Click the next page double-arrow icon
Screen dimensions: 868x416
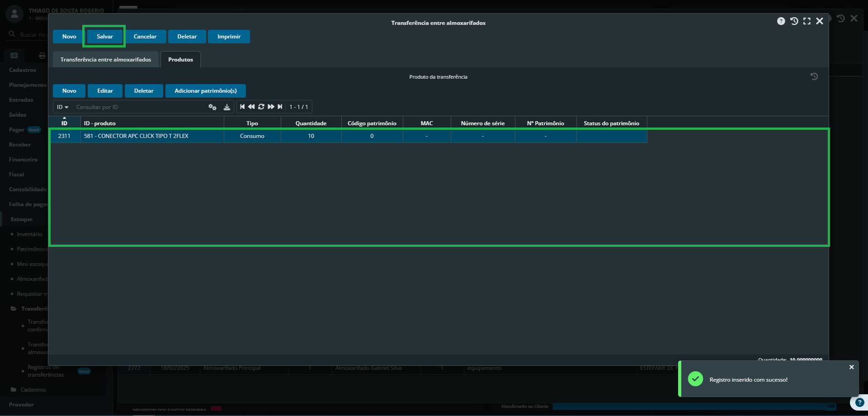point(271,107)
